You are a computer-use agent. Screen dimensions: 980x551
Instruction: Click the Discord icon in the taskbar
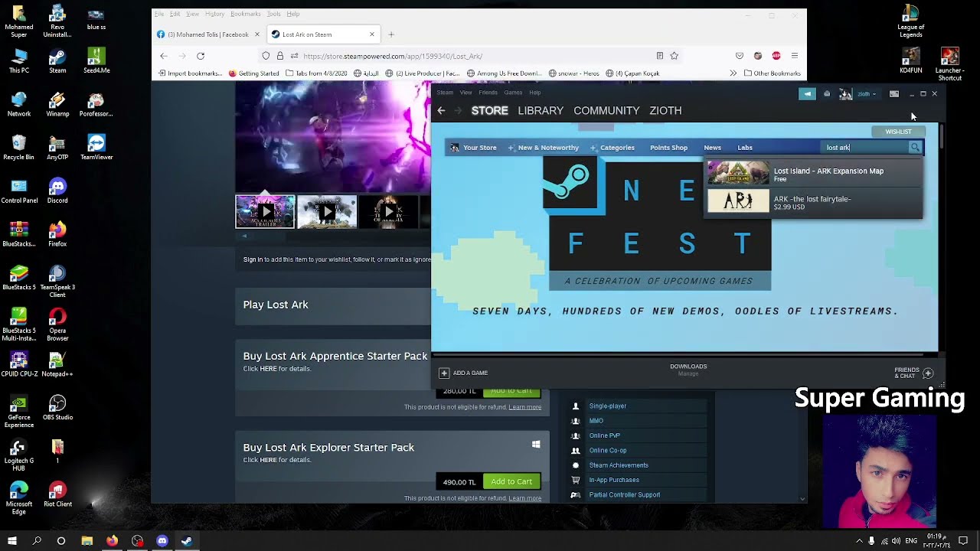[162, 541]
